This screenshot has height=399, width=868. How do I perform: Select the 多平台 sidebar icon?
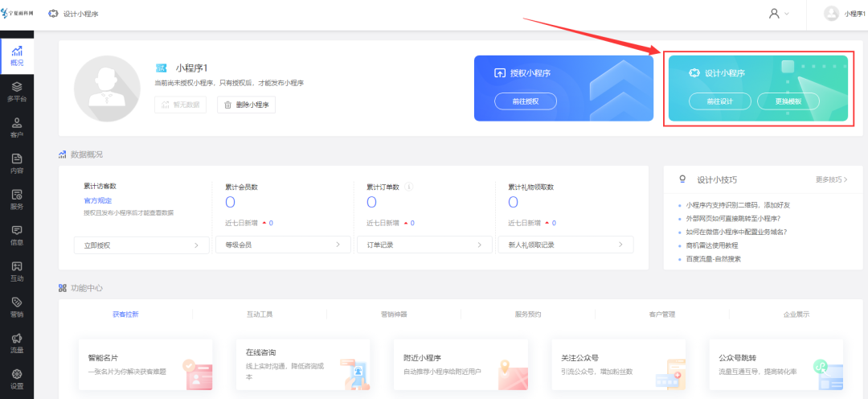(17, 92)
